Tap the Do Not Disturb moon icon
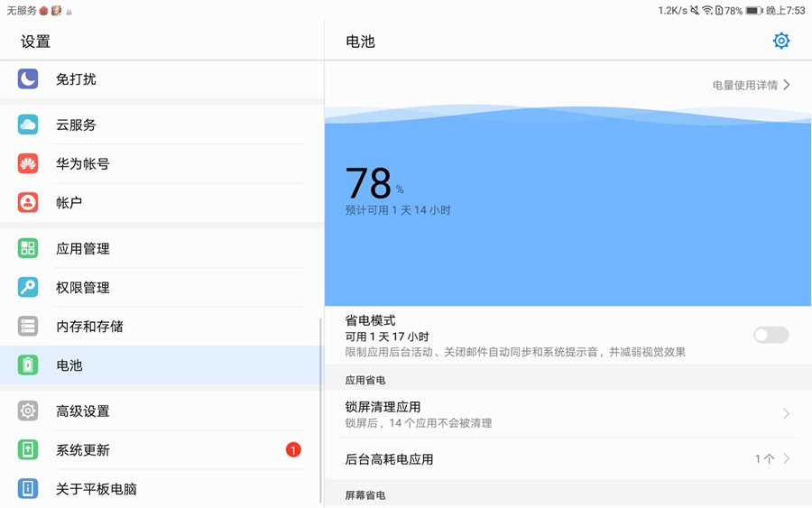The image size is (812, 508). [28, 79]
